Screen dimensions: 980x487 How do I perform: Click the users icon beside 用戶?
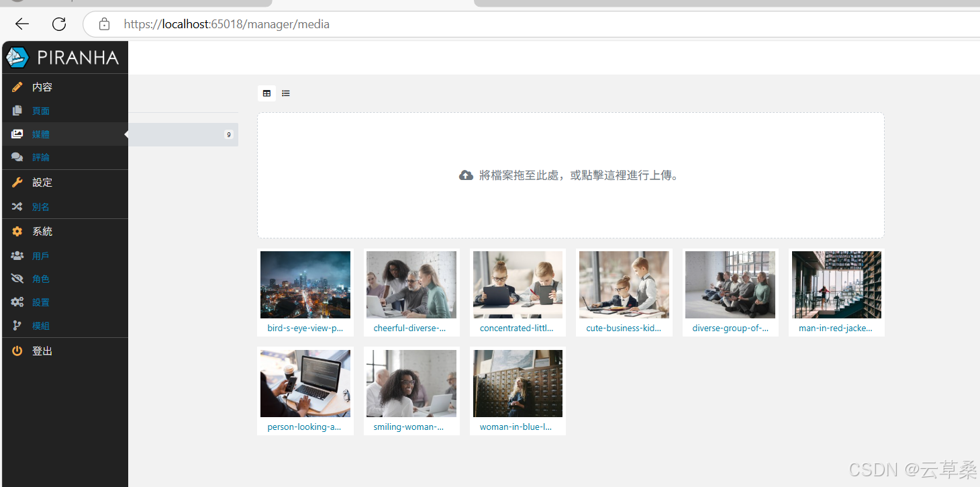click(17, 256)
